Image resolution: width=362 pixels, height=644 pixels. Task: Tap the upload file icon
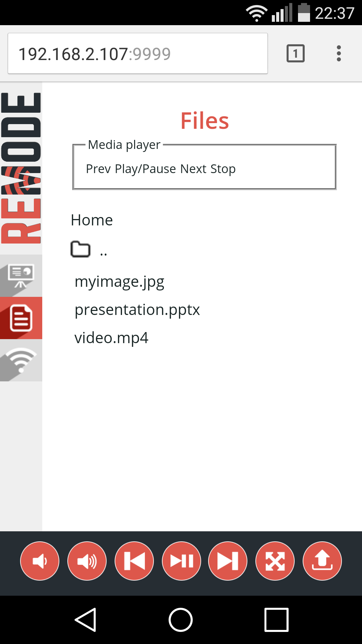(322, 561)
